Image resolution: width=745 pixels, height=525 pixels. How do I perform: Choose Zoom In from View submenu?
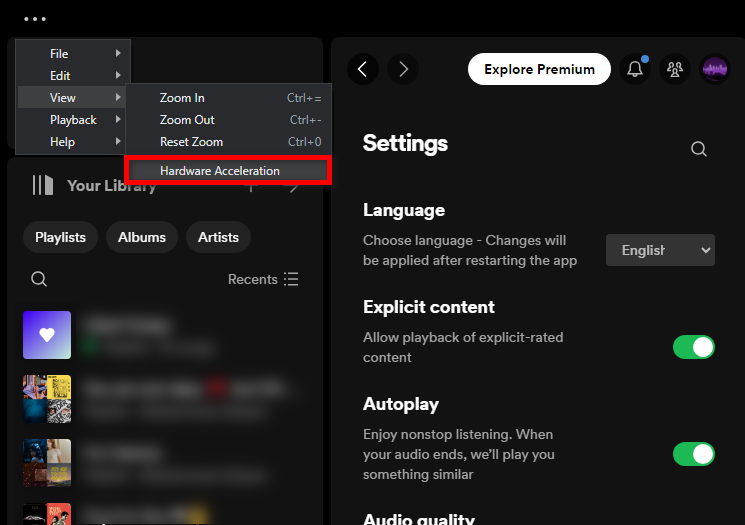(x=229, y=98)
